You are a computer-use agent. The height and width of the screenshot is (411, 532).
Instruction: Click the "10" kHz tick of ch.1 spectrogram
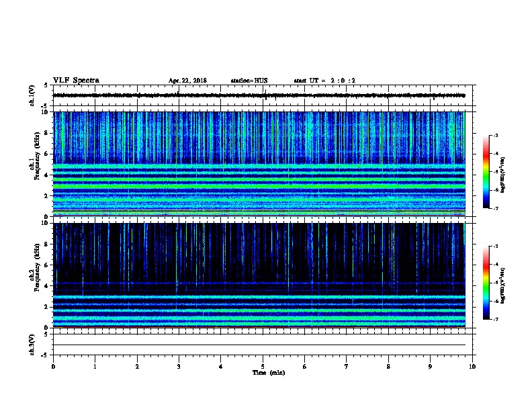point(44,112)
